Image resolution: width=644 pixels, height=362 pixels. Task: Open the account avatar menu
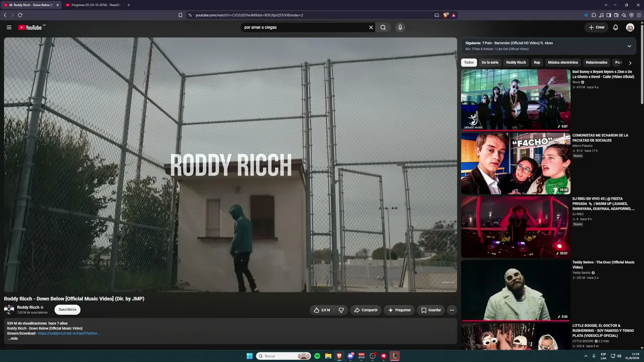click(630, 27)
